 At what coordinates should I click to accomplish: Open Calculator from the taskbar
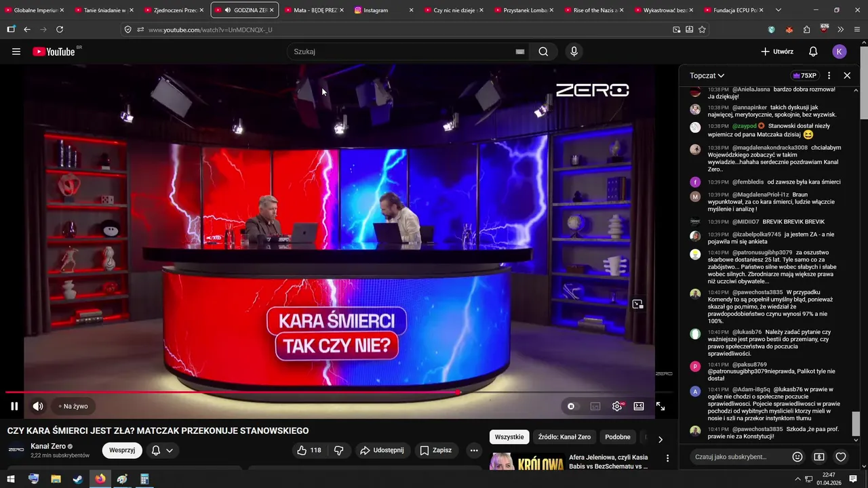pos(144,479)
